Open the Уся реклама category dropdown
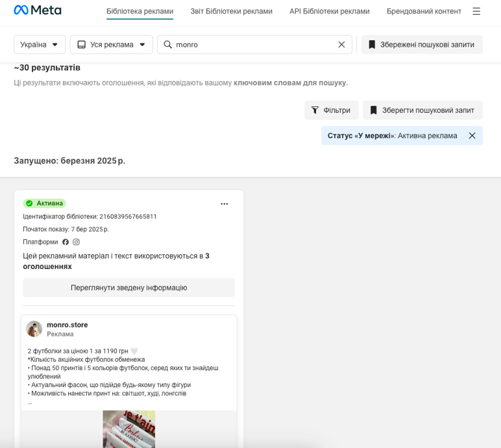 coord(111,44)
